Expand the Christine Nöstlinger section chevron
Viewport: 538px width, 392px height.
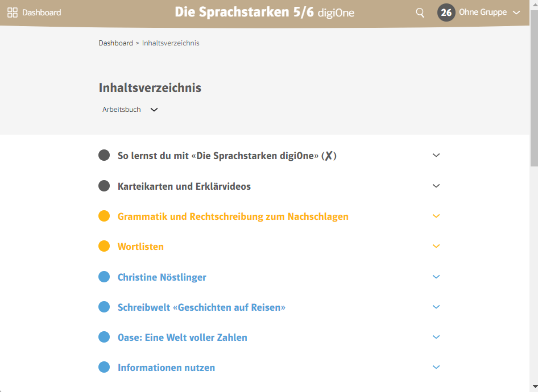[436, 277]
